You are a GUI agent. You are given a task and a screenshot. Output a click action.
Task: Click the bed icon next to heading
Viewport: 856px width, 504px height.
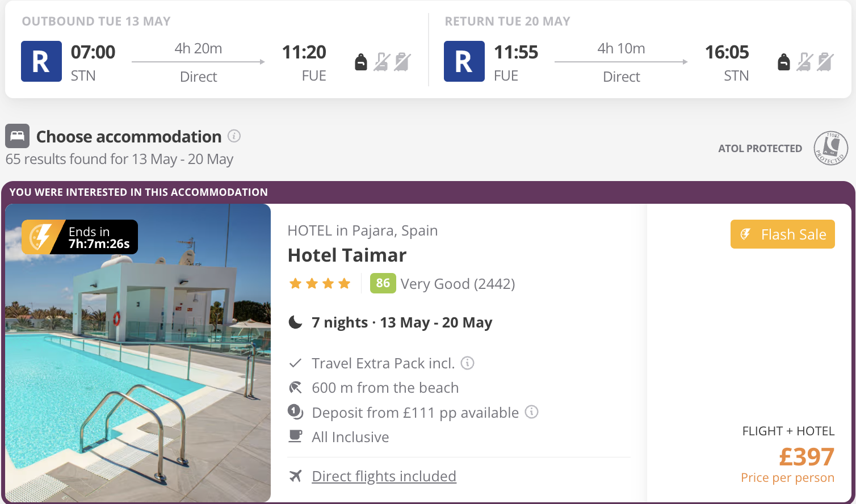(x=17, y=136)
